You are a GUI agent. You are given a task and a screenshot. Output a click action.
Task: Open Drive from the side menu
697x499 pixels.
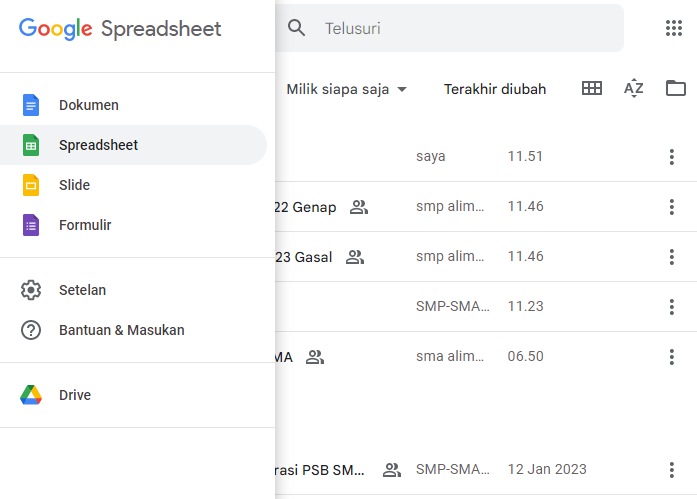point(133,395)
